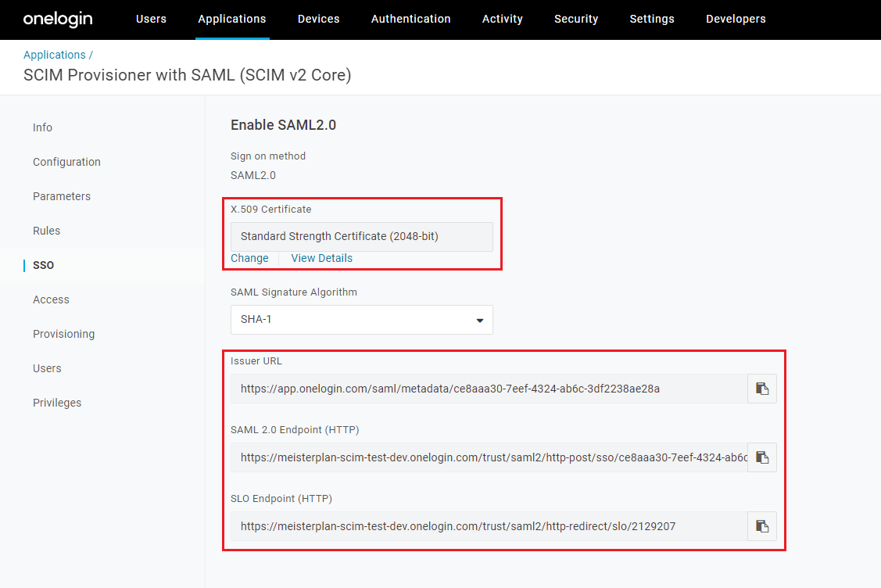Switch to the Rules sidebar tab
Image resolution: width=881 pixels, height=588 pixels.
pos(47,231)
